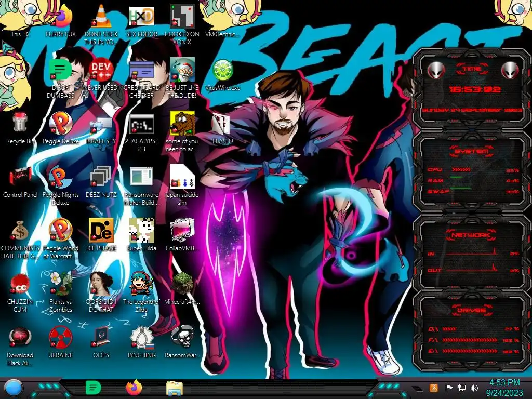Viewport: 532px width, 399px height.
Task: Open the DIE PLEASE shortcut
Action: pyautogui.click(x=101, y=235)
